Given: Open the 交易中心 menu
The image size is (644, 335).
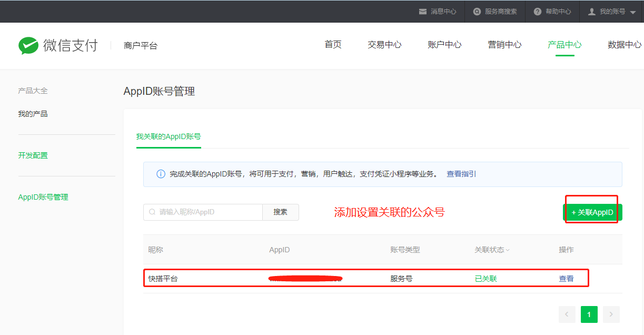Looking at the screenshot, I should point(384,45).
